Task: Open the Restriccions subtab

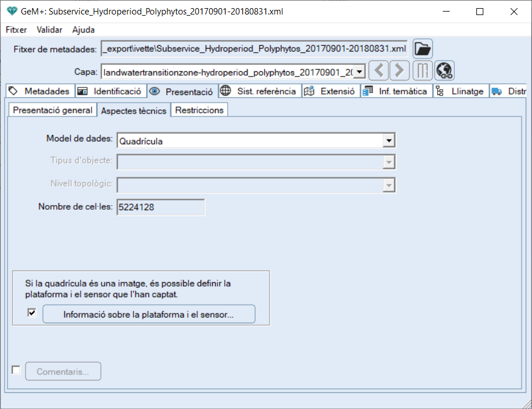Action: pos(199,110)
